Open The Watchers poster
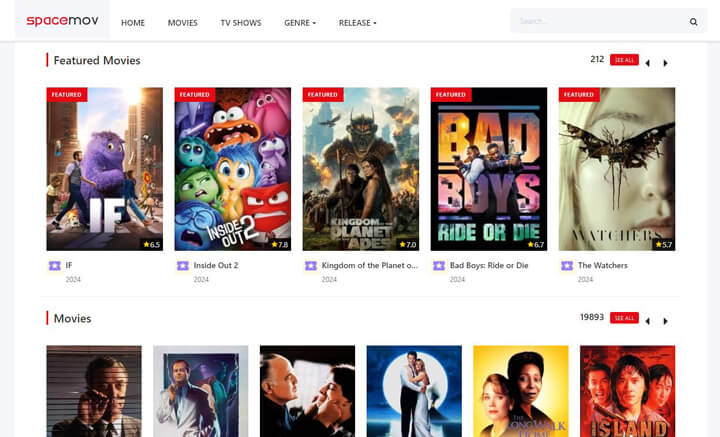This screenshot has width=720, height=437. 617,169
